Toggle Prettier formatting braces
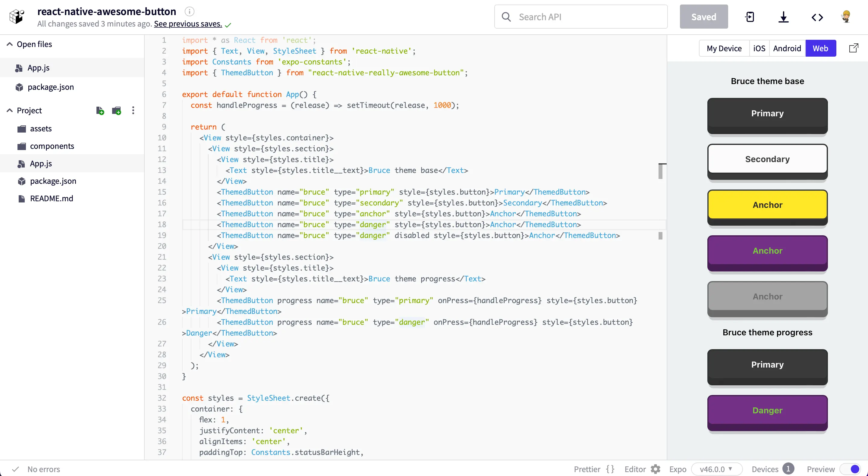This screenshot has height=476, width=868. [610, 469]
